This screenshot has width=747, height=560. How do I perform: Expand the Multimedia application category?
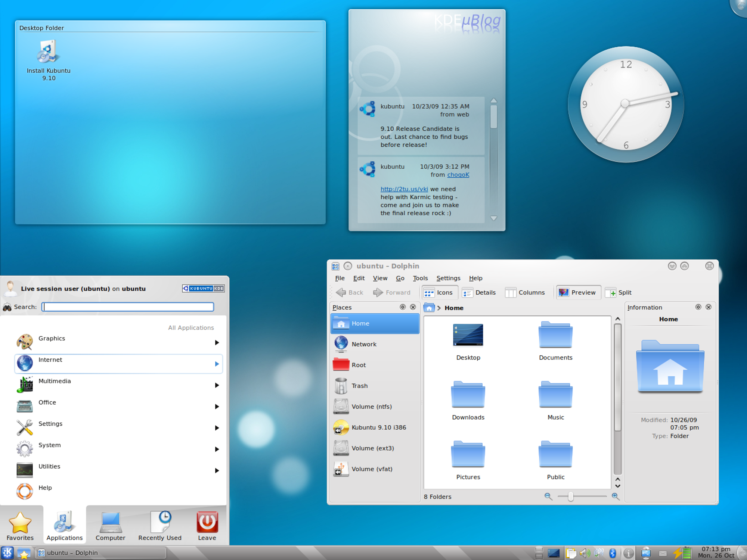[118, 385]
